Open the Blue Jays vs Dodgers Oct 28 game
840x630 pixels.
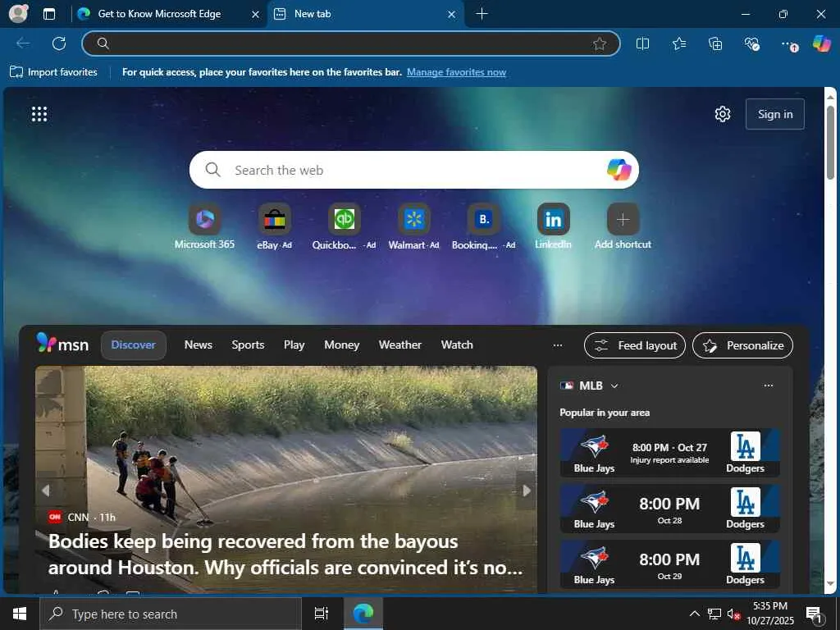(669, 509)
